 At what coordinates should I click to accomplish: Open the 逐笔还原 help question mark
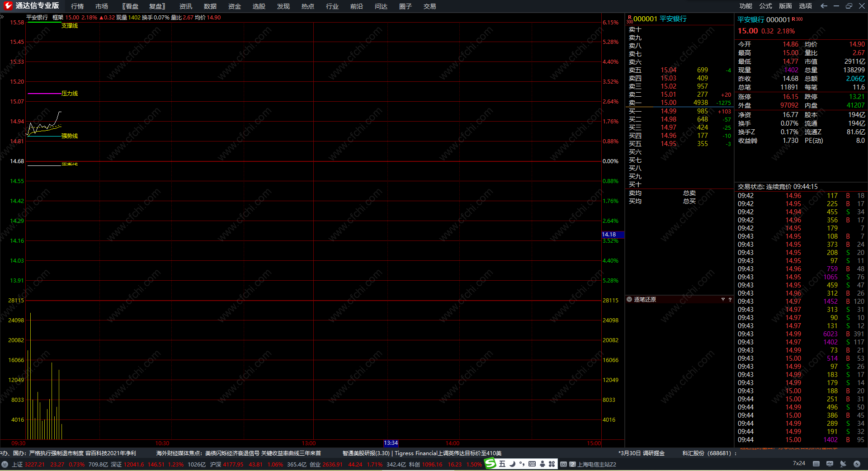point(730,299)
